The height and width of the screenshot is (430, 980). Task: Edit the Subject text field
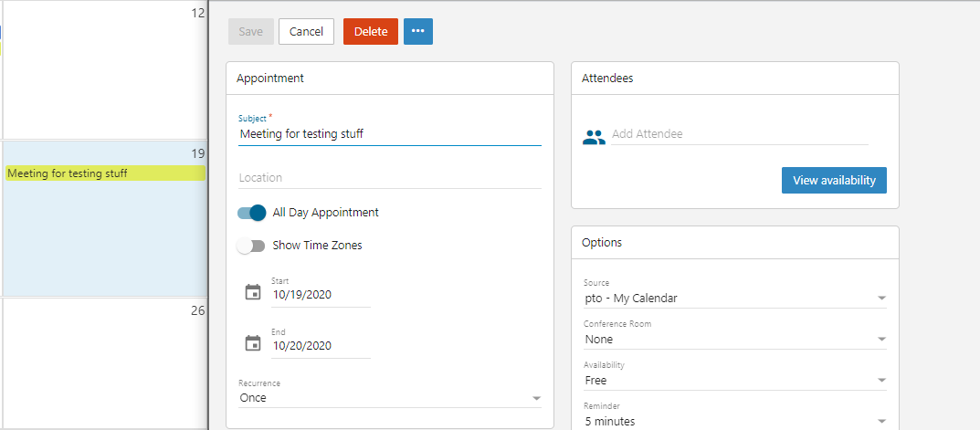[389, 134]
